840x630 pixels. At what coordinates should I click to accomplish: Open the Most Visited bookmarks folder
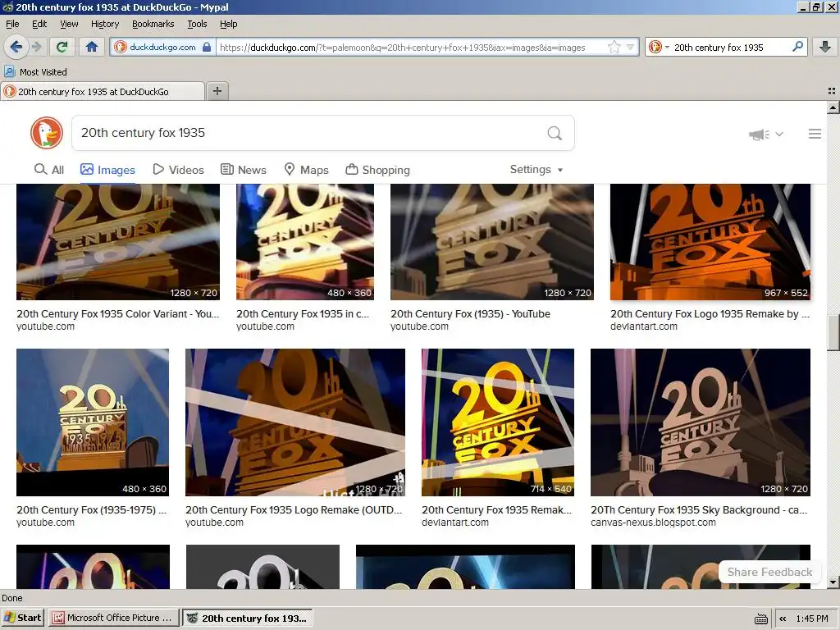pyautogui.click(x=35, y=72)
